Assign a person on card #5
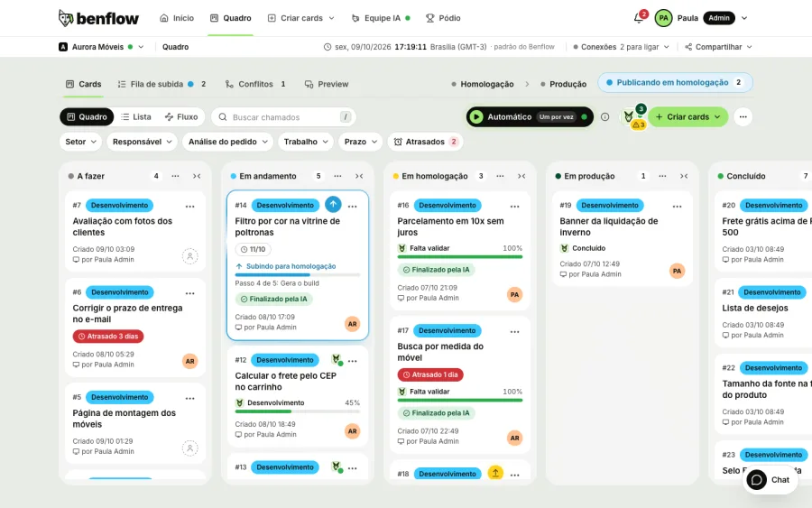812x508 pixels. (190, 448)
